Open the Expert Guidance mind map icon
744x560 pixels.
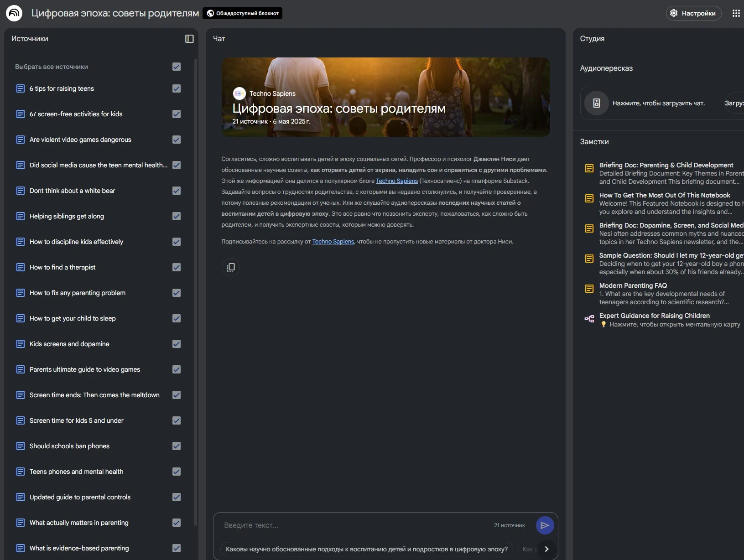pyautogui.click(x=589, y=319)
